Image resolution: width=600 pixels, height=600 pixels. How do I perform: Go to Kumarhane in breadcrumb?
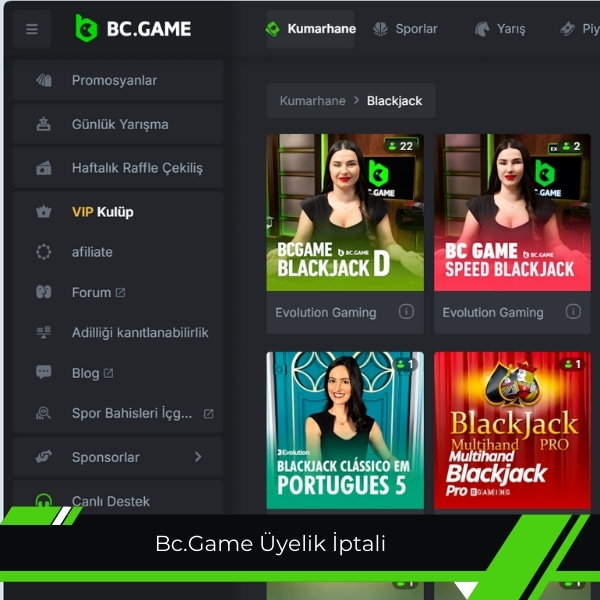(x=312, y=101)
